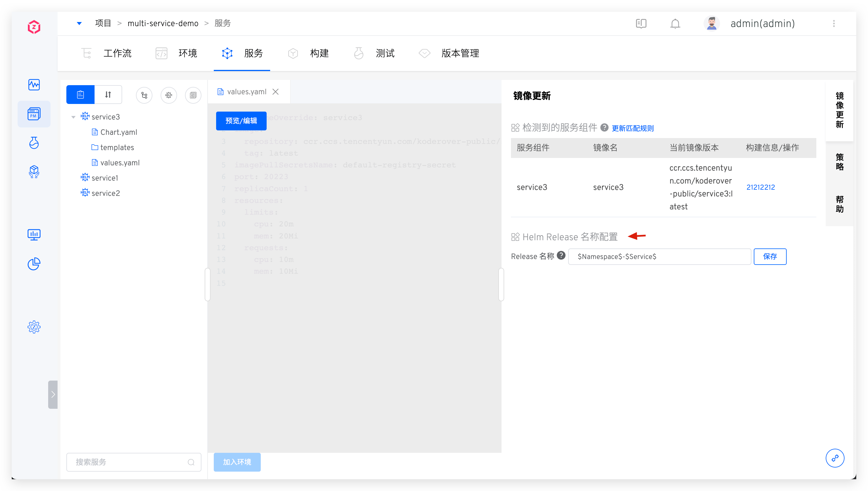Open the testing flask icon in the sidebar

pos(34,143)
